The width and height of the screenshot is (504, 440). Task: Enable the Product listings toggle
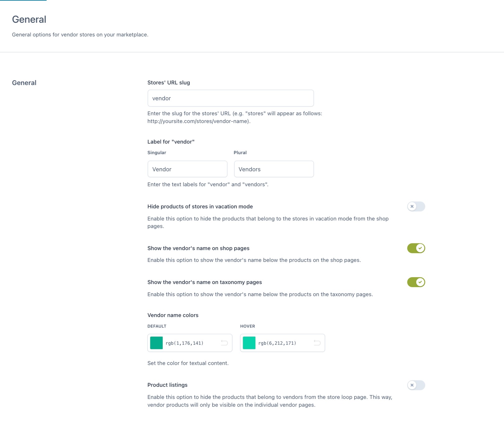point(416,385)
